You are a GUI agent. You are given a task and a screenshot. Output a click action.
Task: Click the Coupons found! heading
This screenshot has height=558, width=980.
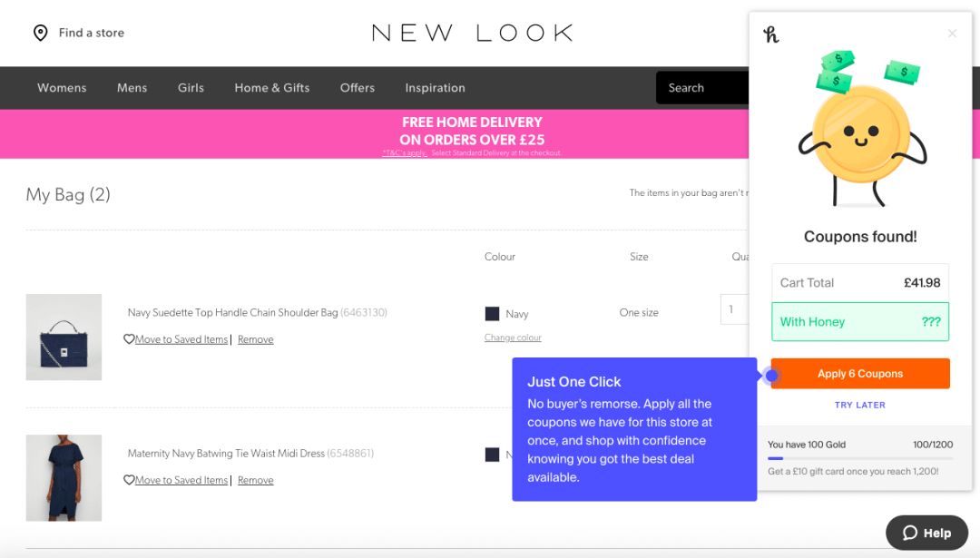[x=860, y=237]
